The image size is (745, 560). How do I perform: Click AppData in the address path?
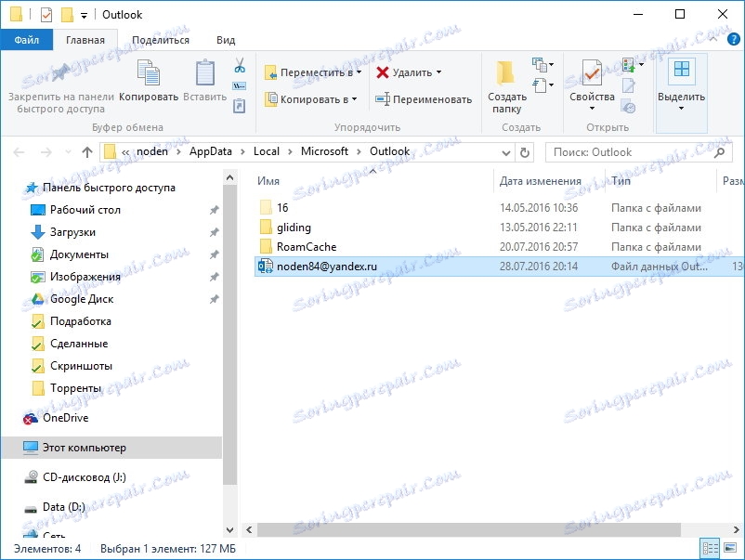coord(211,151)
